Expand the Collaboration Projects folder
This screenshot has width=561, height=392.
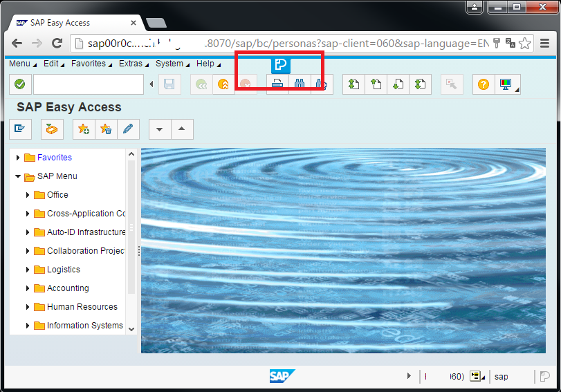click(28, 251)
